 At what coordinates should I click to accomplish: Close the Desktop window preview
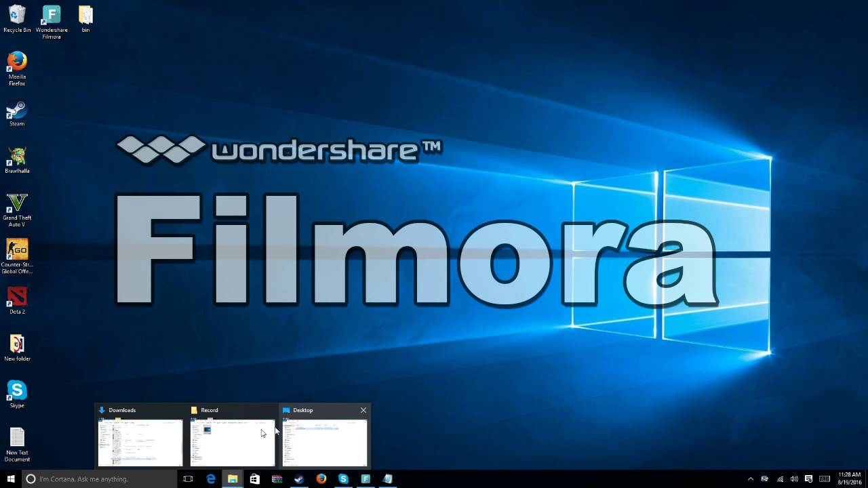pyautogui.click(x=363, y=410)
